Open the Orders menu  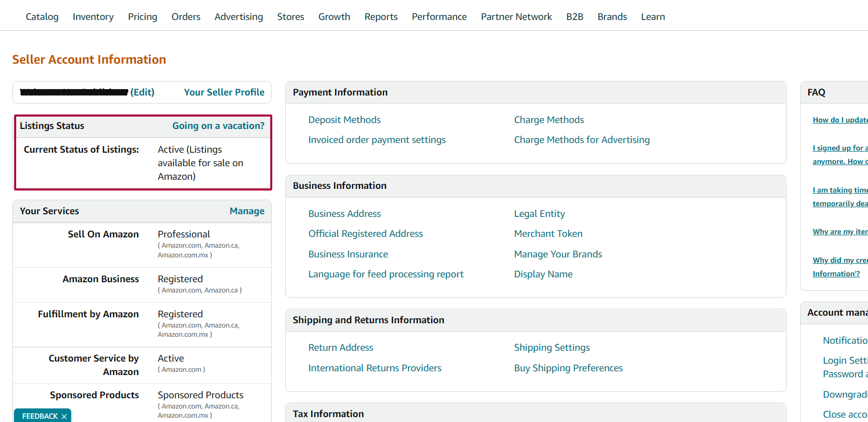(x=186, y=17)
